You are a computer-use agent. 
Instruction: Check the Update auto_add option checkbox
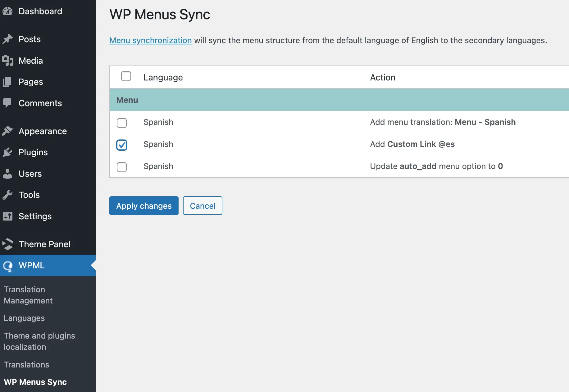click(x=122, y=167)
